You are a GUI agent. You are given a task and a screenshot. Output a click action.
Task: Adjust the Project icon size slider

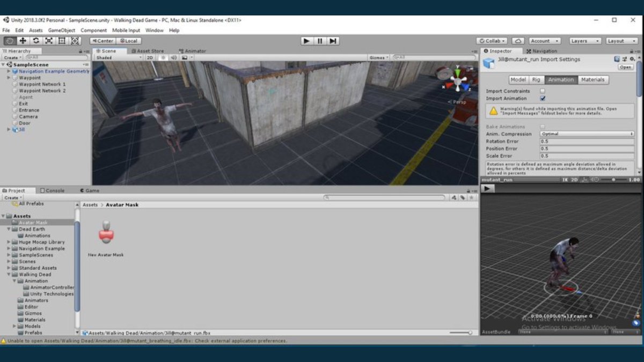(461, 333)
